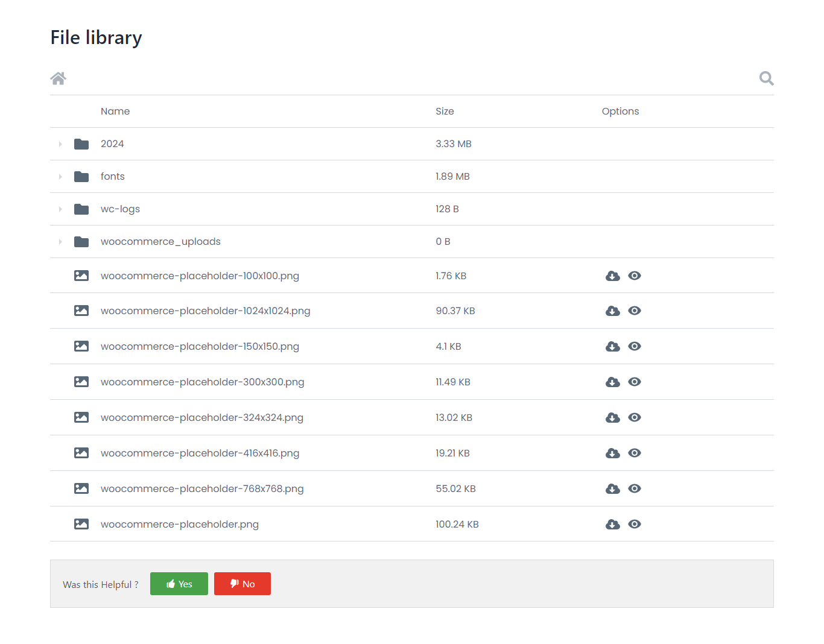This screenshot has width=824, height=644.
Task: Open the search icon in file library
Action: coord(765,78)
